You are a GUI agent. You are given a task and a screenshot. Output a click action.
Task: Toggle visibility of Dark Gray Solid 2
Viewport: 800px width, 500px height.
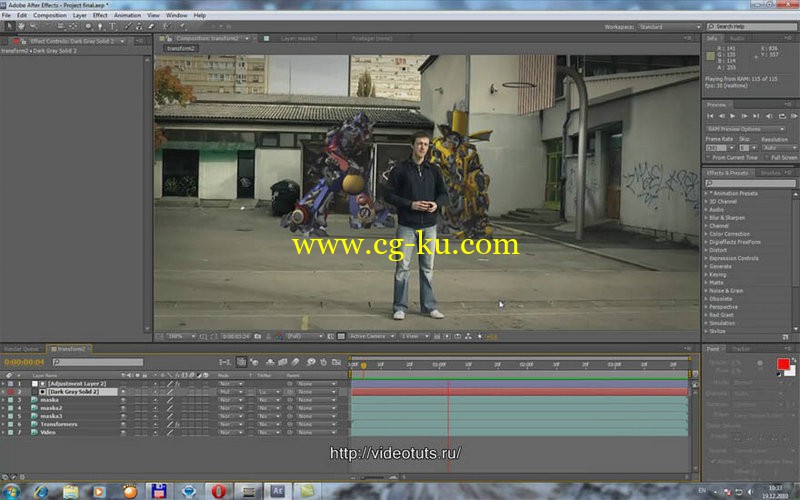point(123,392)
